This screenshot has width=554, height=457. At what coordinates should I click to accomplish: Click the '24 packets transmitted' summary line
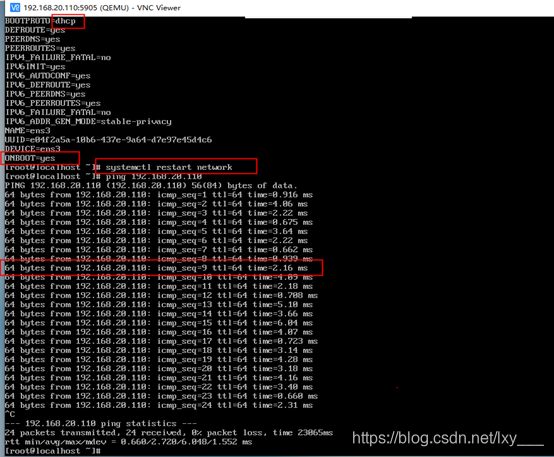(169, 433)
